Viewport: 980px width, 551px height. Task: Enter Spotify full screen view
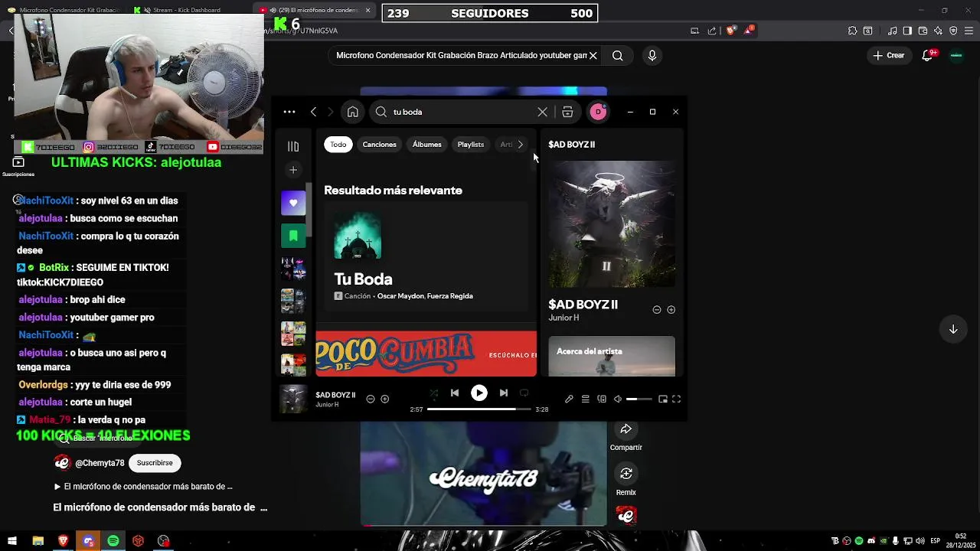click(676, 399)
